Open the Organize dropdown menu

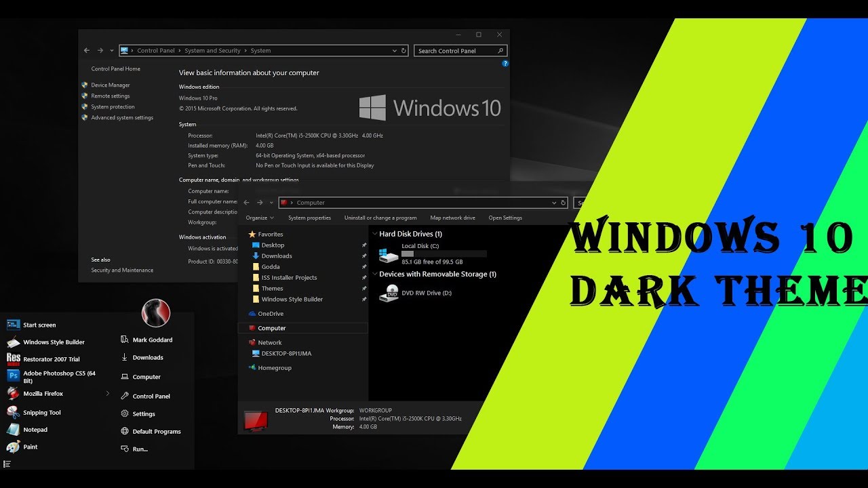click(x=260, y=218)
